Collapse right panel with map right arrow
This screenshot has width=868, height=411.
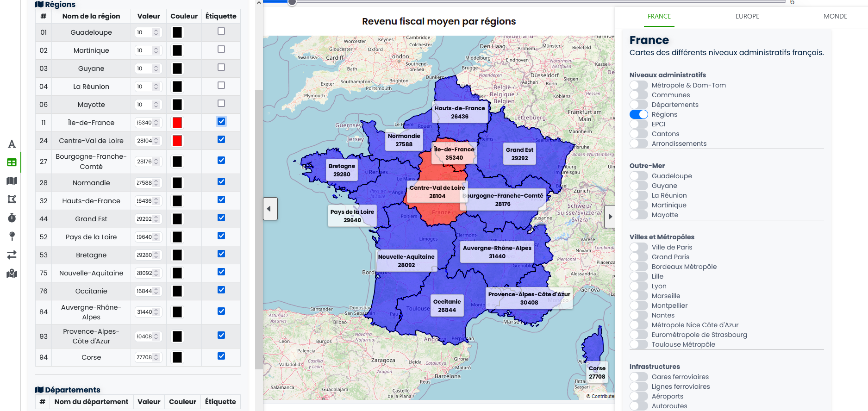pos(610,217)
